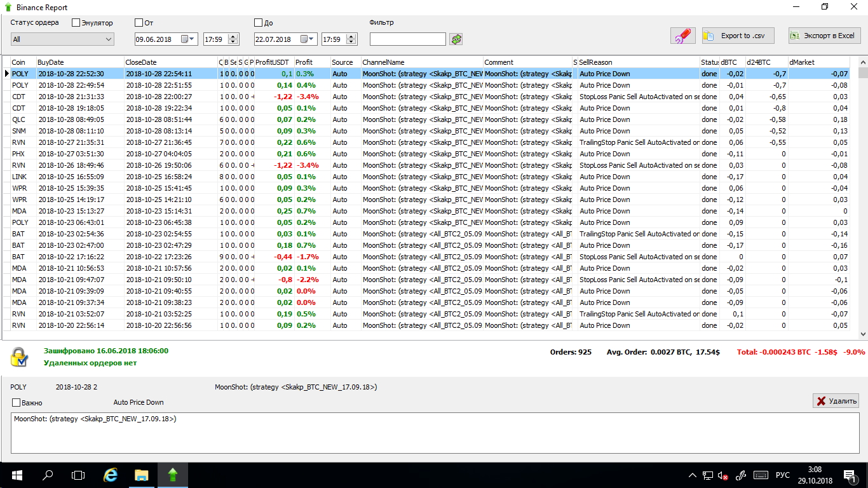Open Task View on the taskbar
This screenshot has height=488, width=868.
point(78,475)
